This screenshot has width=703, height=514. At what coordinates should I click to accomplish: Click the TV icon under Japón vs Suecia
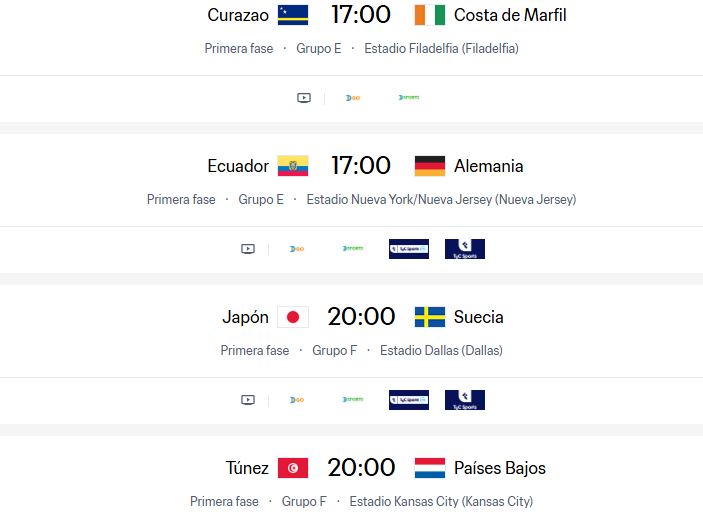pyautogui.click(x=248, y=400)
